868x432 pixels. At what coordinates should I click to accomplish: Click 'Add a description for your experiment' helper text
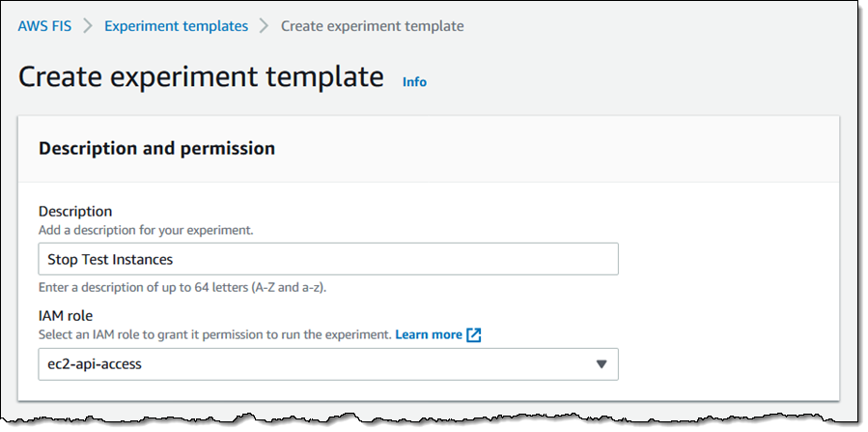point(146,230)
